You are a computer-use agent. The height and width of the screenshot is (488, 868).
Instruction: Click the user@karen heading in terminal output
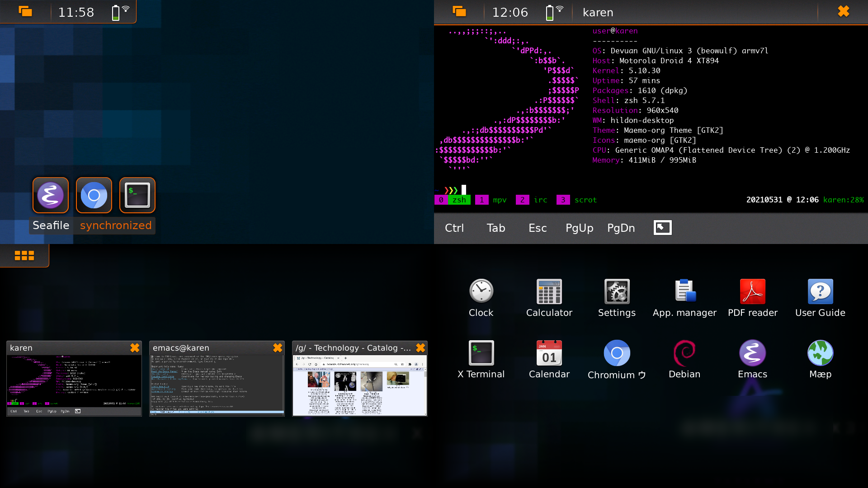coord(615,31)
